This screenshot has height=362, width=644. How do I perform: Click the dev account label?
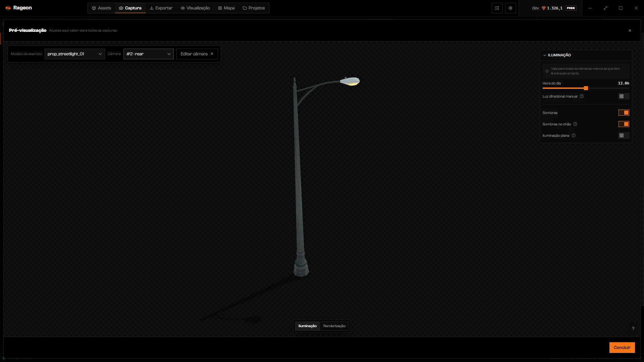coord(535,8)
